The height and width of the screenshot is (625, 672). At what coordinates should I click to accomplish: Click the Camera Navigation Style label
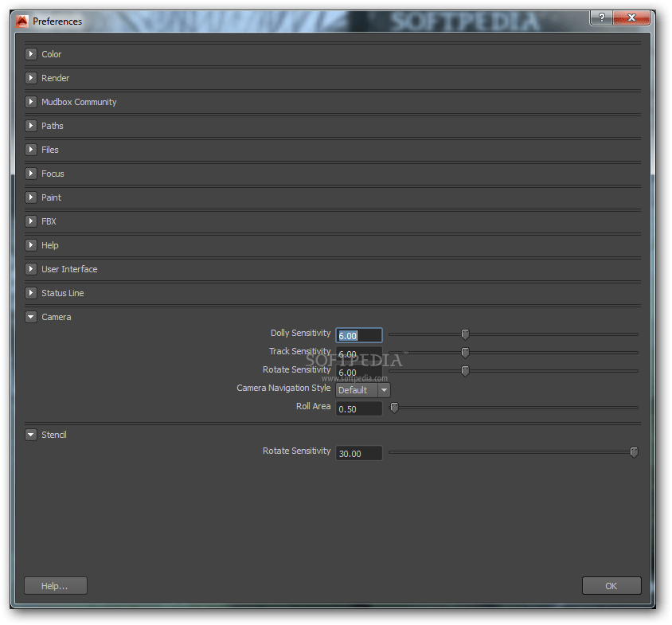pos(283,388)
